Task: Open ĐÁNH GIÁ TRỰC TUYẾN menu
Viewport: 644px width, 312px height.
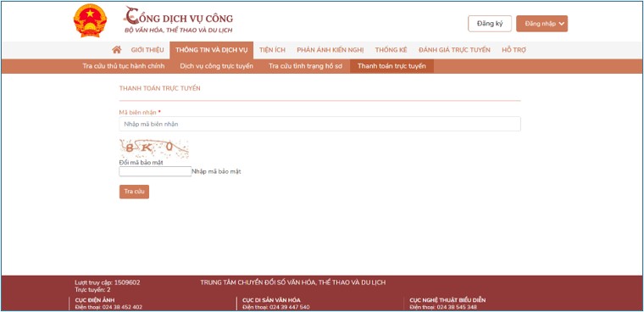Action: tap(454, 50)
